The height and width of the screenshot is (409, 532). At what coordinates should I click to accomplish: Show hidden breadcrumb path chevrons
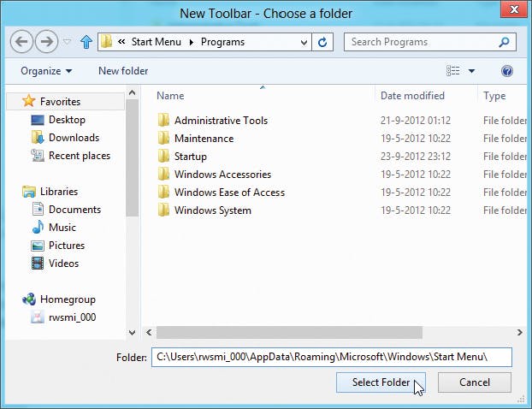point(121,42)
